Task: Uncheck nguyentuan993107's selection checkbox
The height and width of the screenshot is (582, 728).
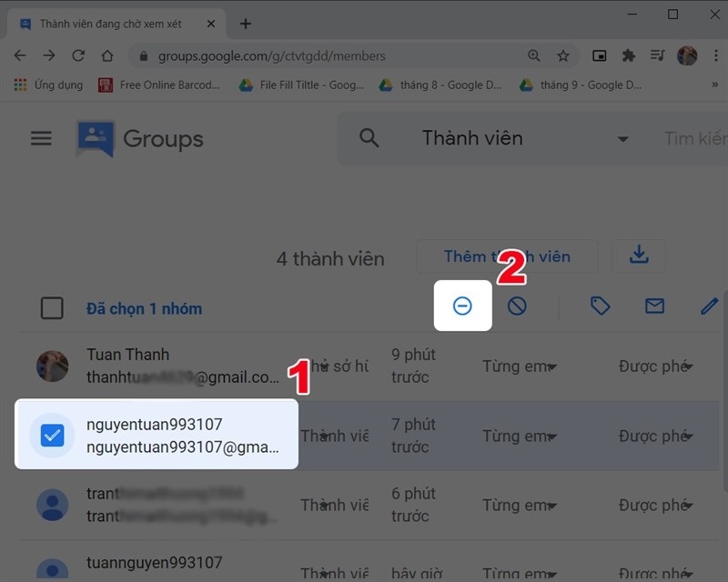Action: coord(52,435)
